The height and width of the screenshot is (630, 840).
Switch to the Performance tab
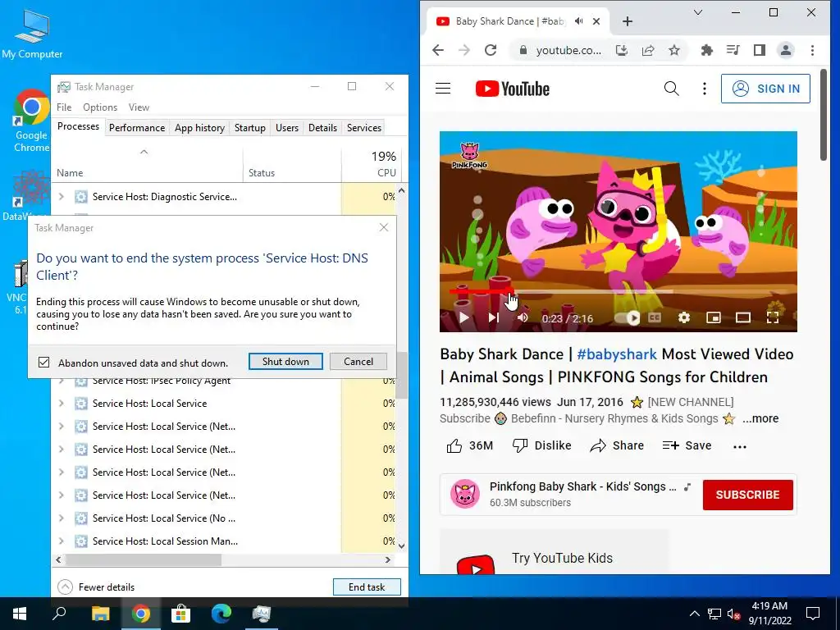[137, 127]
